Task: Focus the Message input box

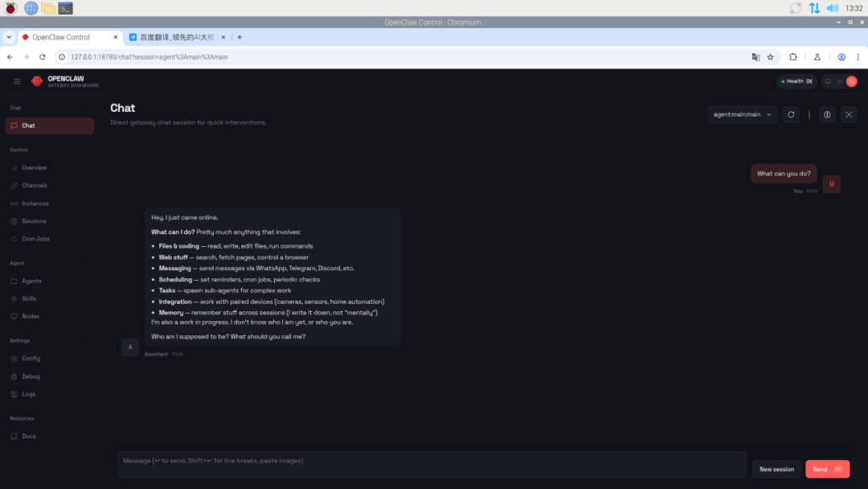Action: tap(432, 465)
